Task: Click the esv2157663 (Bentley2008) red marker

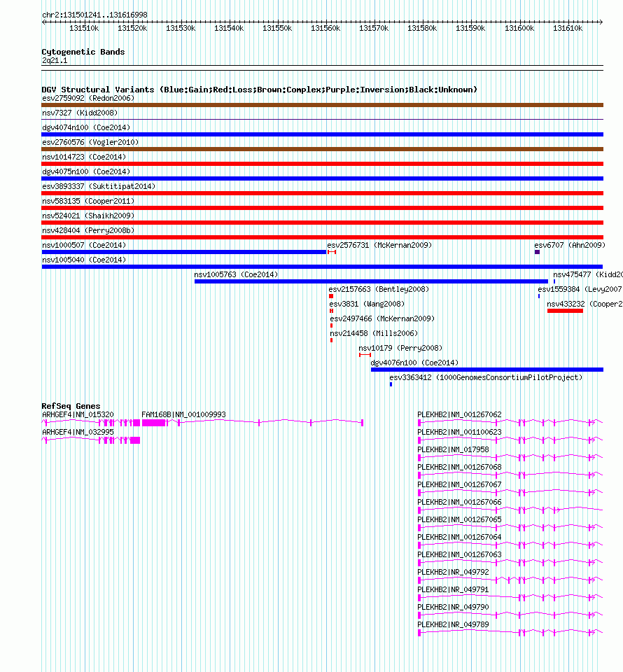Action: (331, 296)
